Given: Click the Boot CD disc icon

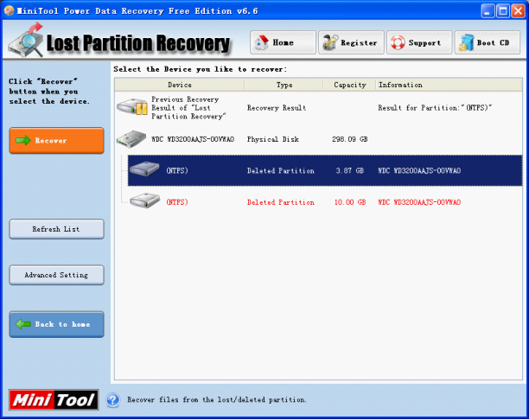Looking at the screenshot, I should pyautogui.click(x=467, y=42).
